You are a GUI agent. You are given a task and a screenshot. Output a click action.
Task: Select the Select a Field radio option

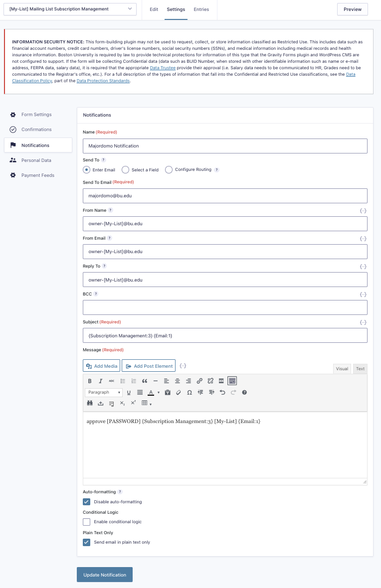tap(125, 170)
